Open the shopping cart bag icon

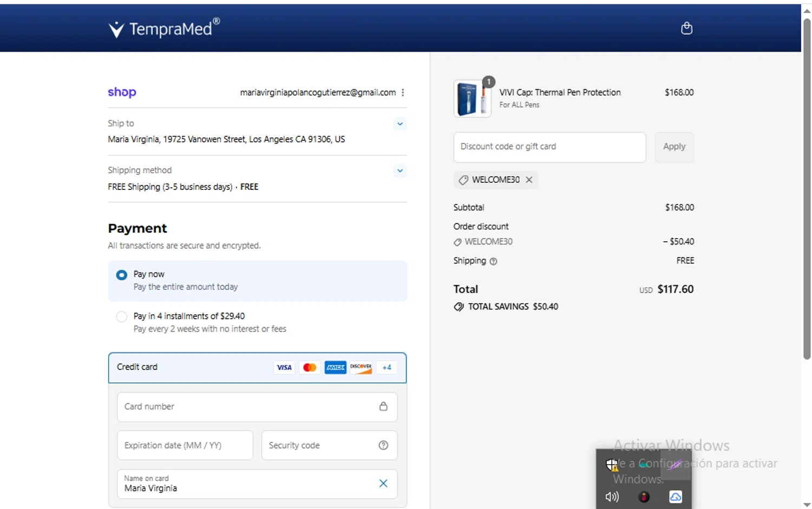[686, 28]
